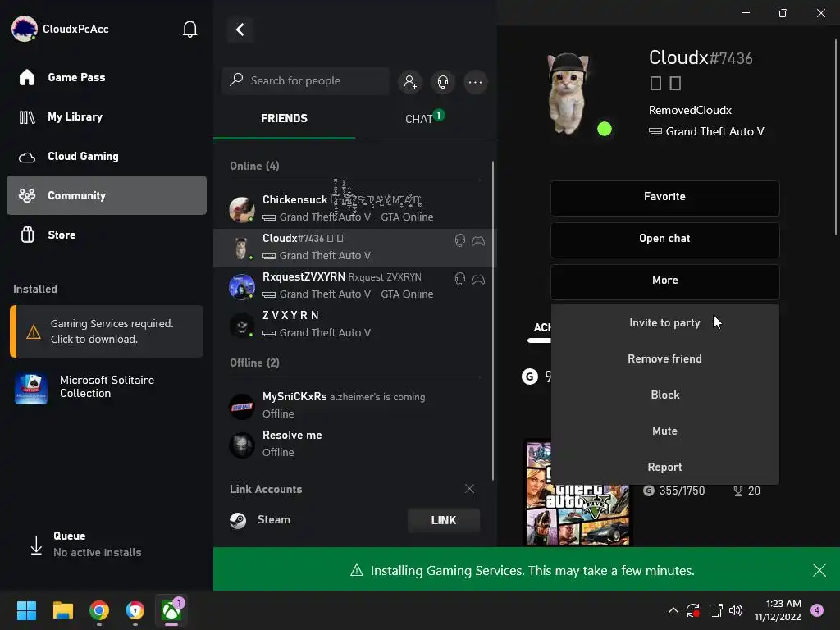840x630 pixels.
Task: Click the Online (4) header
Action: click(x=254, y=166)
